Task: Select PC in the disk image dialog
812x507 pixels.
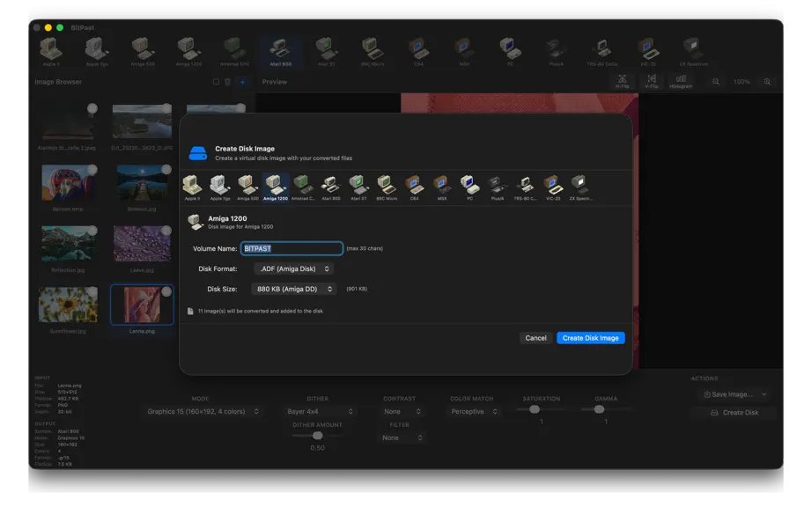Action: pyautogui.click(x=469, y=187)
